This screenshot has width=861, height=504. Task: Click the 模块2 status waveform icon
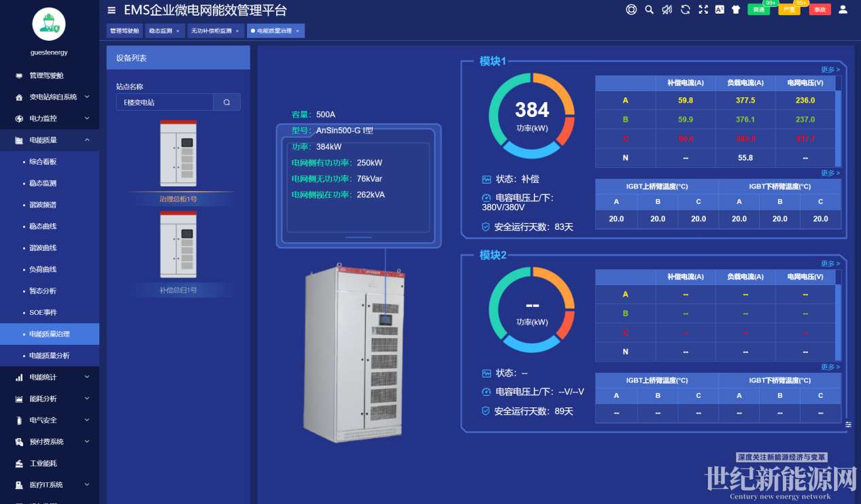point(486,373)
